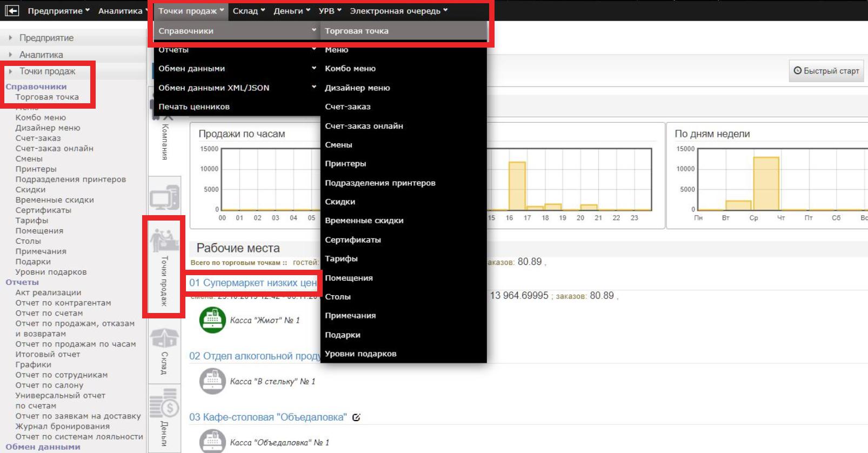868x453 pixels.
Task: Expand the Аналитика sidebar tree section
Action: [41, 55]
